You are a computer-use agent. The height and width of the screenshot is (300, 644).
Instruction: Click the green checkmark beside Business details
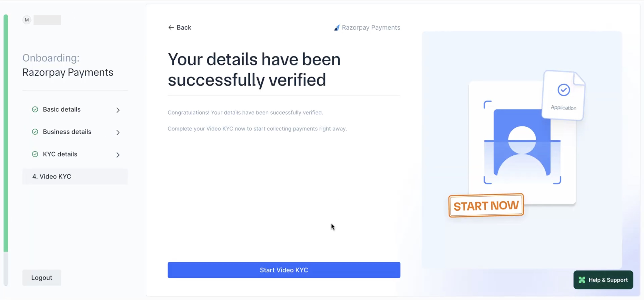click(35, 132)
